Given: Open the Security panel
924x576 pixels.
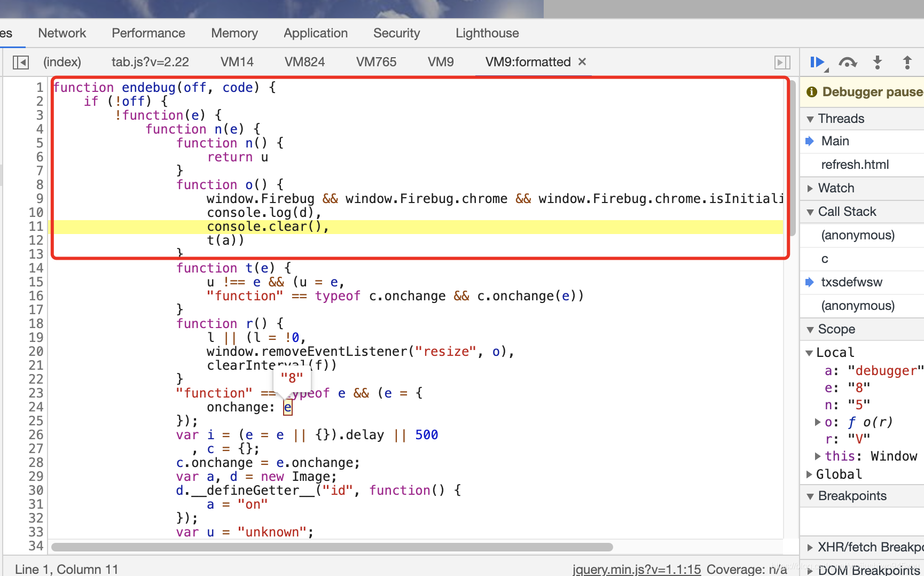Looking at the screenshot, I should pyautogui.click(x=397, y=33).
